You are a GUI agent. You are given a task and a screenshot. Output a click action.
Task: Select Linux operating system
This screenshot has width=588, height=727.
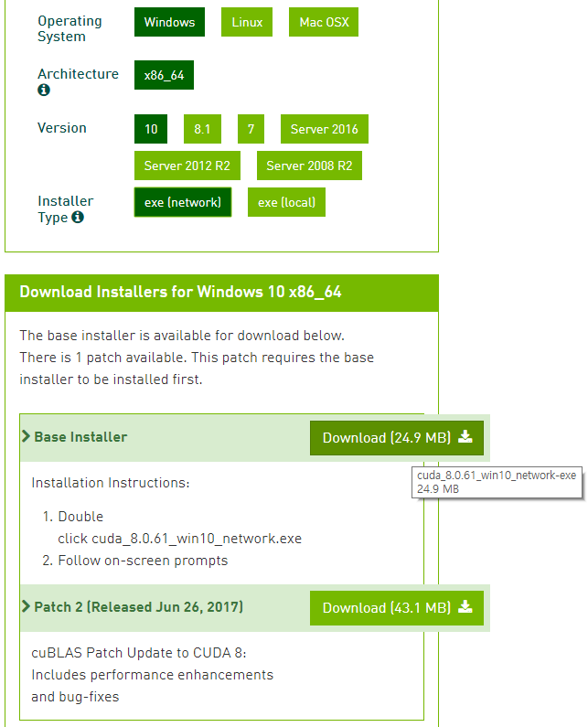247,22
